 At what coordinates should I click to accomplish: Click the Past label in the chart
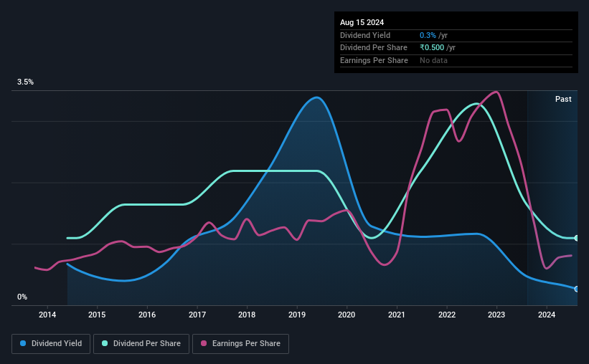tap(563, 99)
